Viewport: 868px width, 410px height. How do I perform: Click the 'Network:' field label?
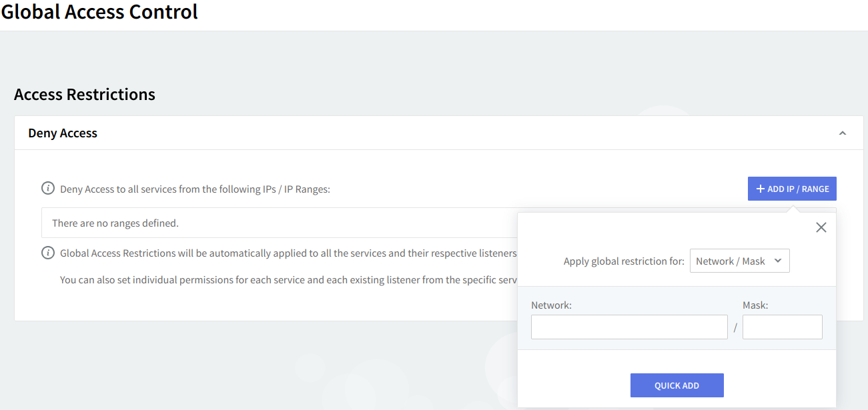551,305
